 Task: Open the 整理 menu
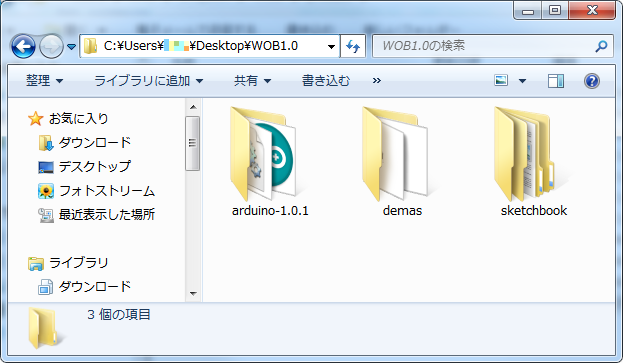44,81
